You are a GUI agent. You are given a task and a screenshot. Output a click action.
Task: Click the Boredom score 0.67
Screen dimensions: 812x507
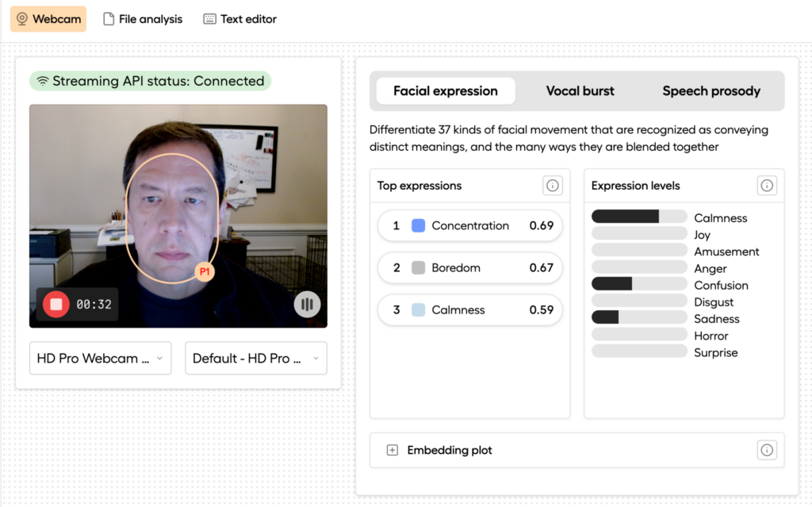(x=541, y=267)
